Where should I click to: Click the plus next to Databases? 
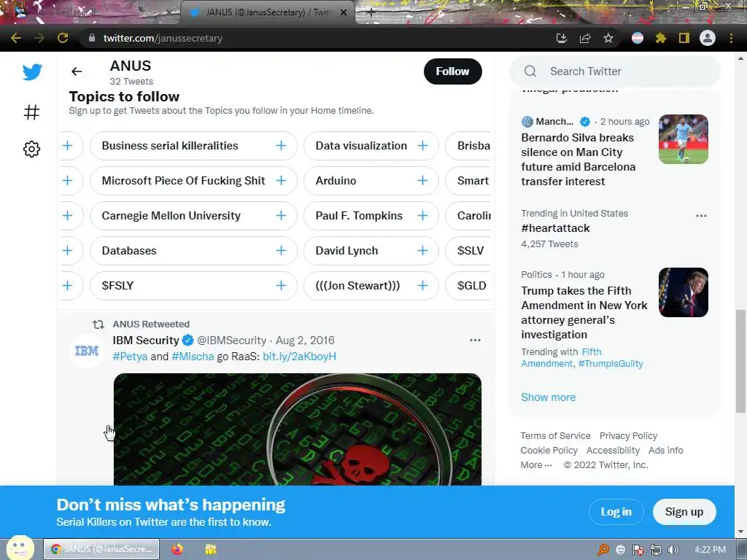coord(281,251)
